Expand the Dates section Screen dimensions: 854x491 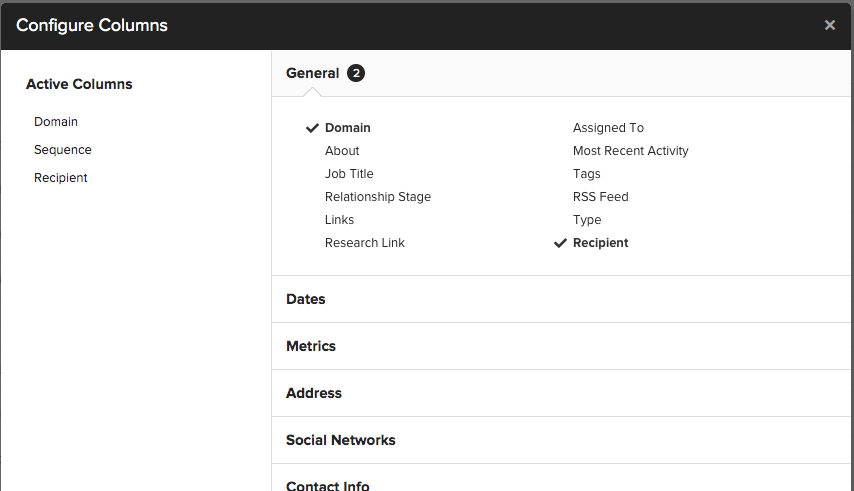pos(306,299)
